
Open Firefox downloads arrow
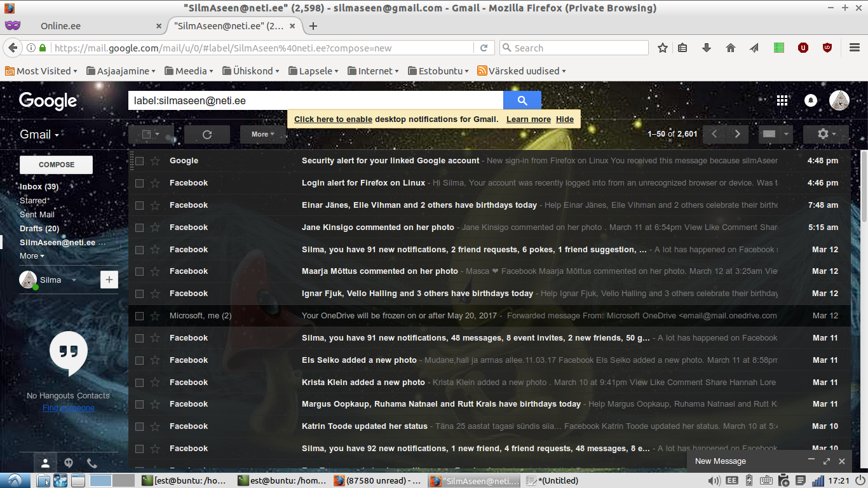pos(706,48)
